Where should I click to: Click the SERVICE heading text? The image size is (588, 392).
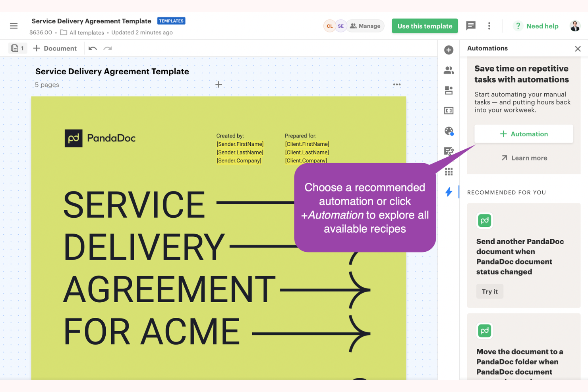point(134,205)
